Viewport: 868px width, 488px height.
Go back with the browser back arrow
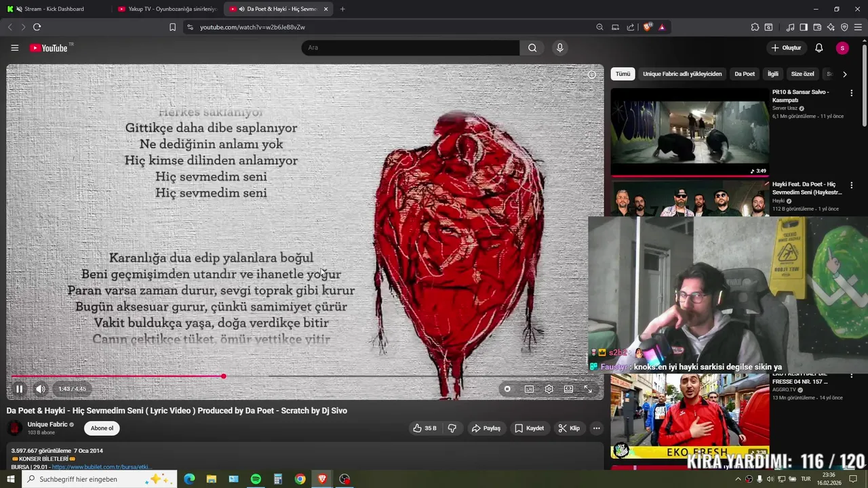tap(9, 27)
